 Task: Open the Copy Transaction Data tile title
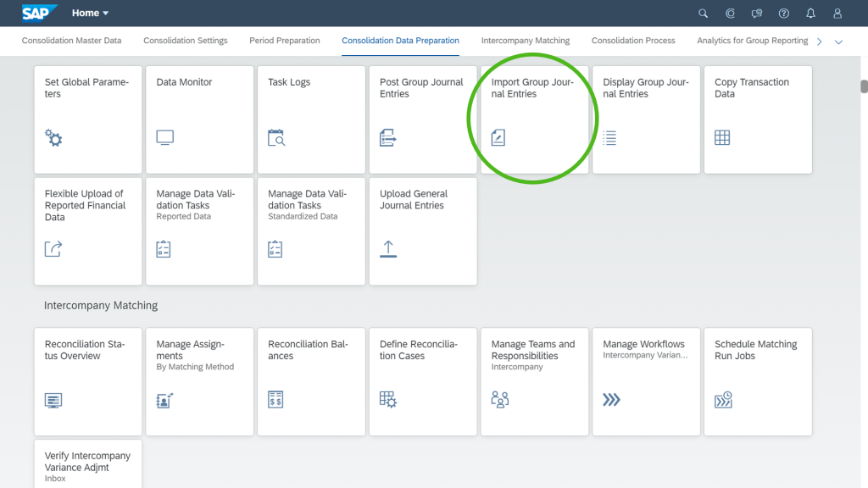click(x=752, y=88)
